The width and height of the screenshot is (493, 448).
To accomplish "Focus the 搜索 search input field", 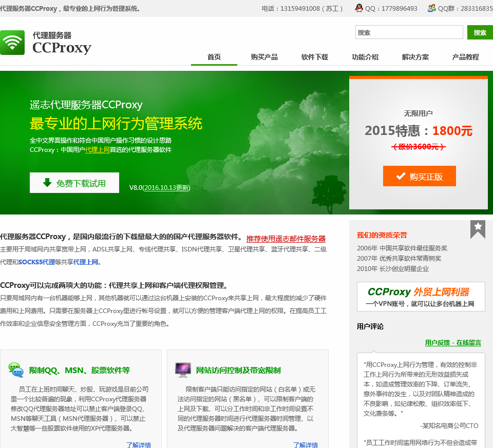I will tap(409, 32).
